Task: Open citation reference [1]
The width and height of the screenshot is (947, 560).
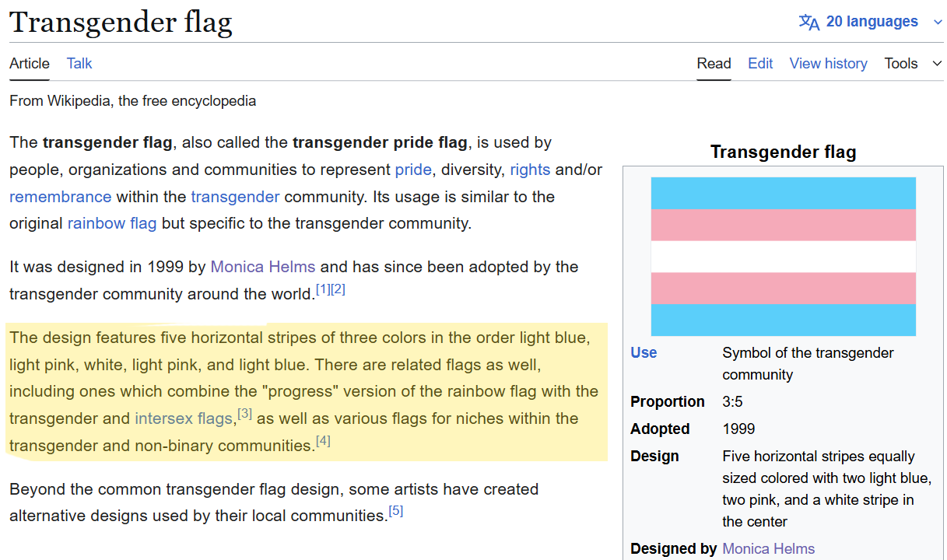Action: click(323, 290)
